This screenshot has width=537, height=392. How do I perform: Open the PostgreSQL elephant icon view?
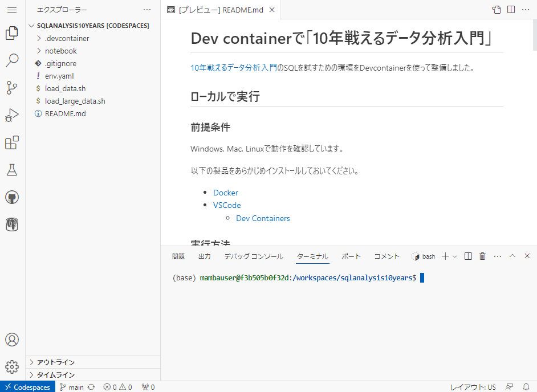click(x=12, y=224)
